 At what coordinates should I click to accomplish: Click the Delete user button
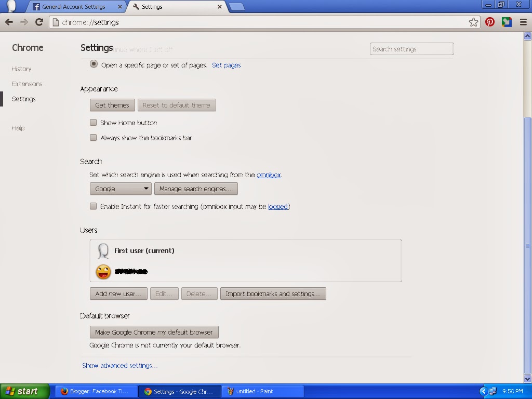coord(199,294)
